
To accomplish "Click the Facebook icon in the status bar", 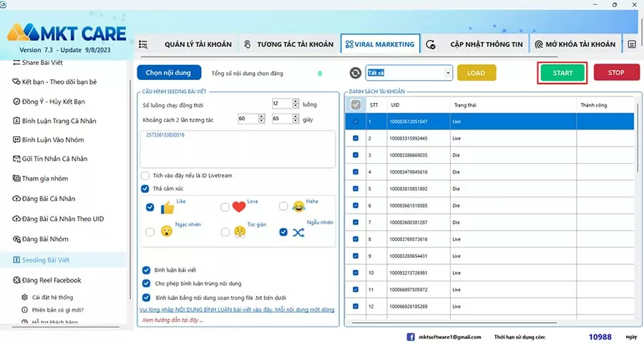I will pyautogui.click(x=410, y=337).
